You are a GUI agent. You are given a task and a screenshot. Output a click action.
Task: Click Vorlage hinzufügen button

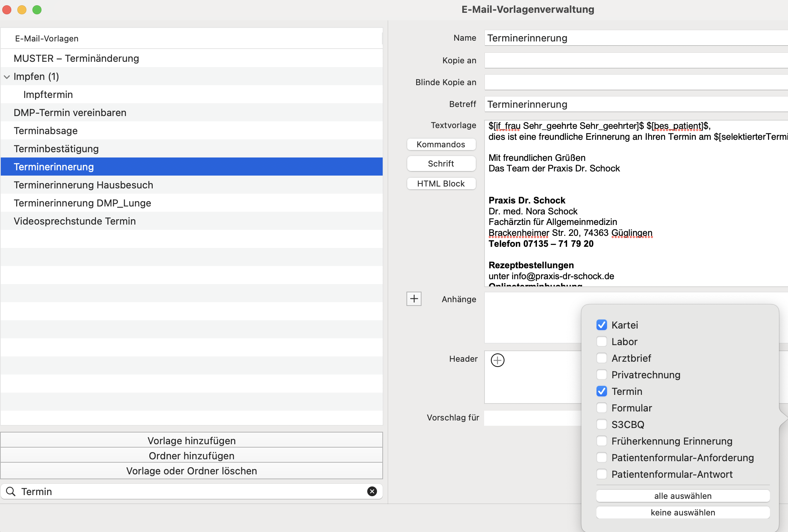tap(192, 440)
